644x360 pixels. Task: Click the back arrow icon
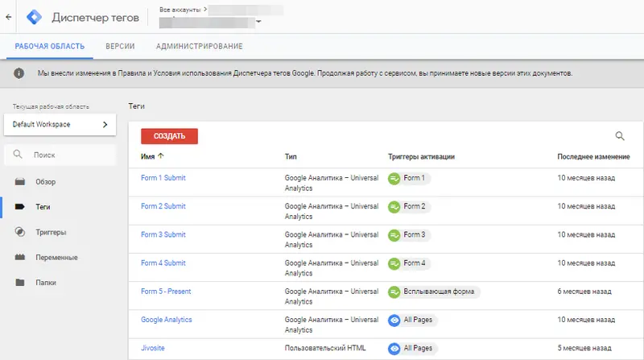[8, 17]
